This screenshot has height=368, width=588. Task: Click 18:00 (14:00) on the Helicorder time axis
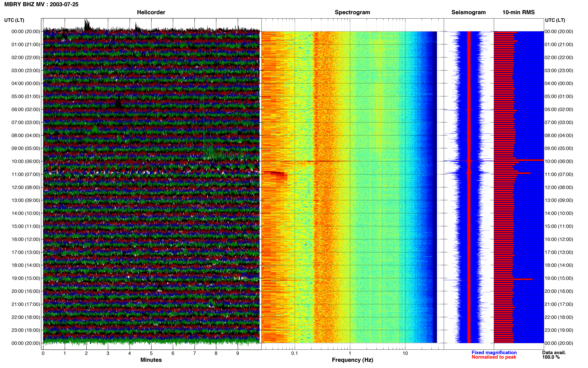point(26,265)
